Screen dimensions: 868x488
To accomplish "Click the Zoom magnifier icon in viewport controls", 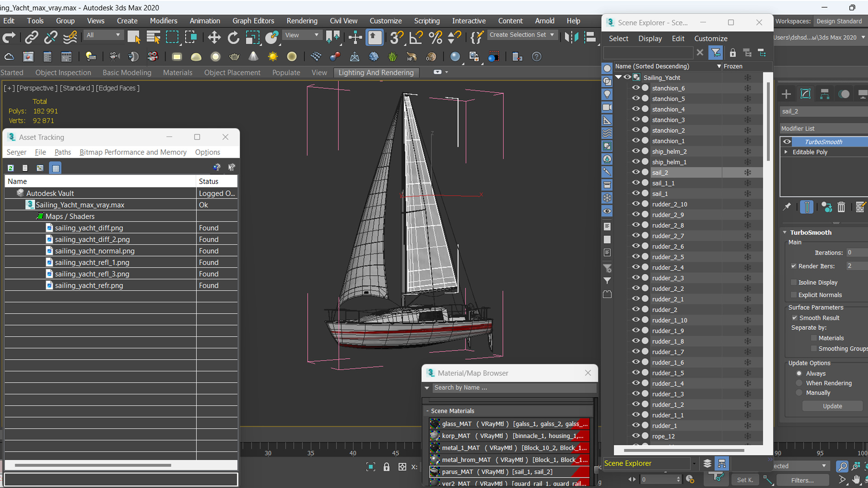I will click(842, 466).
